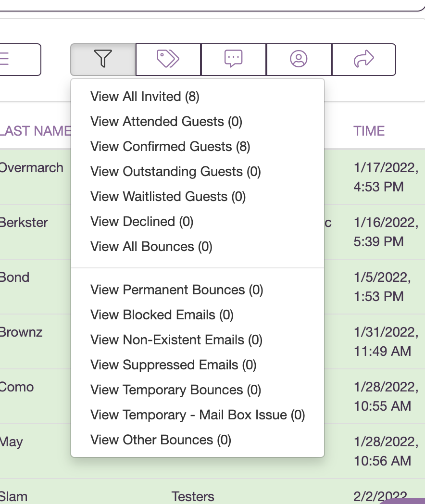Screen dimensions: 425x504
Task: Sort by the TIME column header
Action: [x=369, y=131]
